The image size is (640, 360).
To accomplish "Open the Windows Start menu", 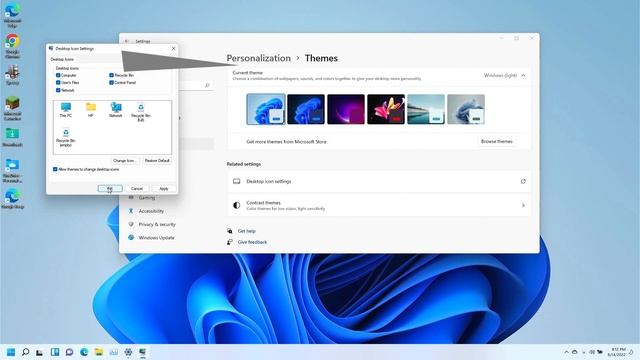I will tap(11, 352).
